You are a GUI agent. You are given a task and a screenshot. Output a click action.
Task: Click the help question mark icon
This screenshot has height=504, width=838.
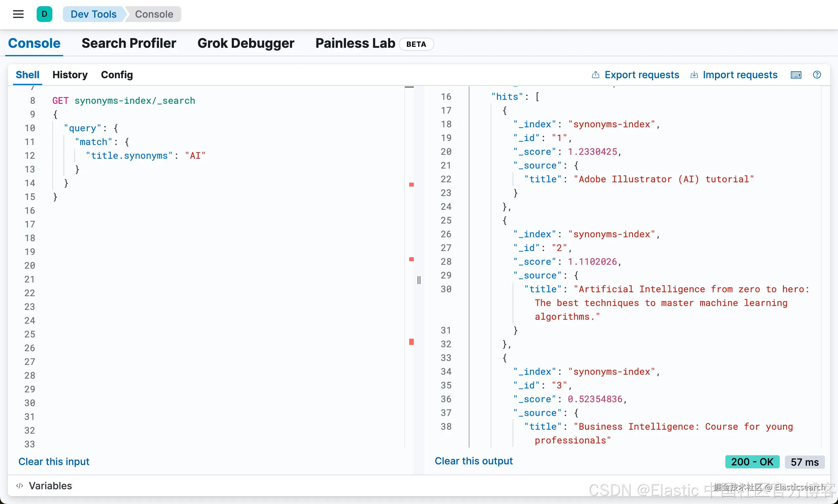817,75
